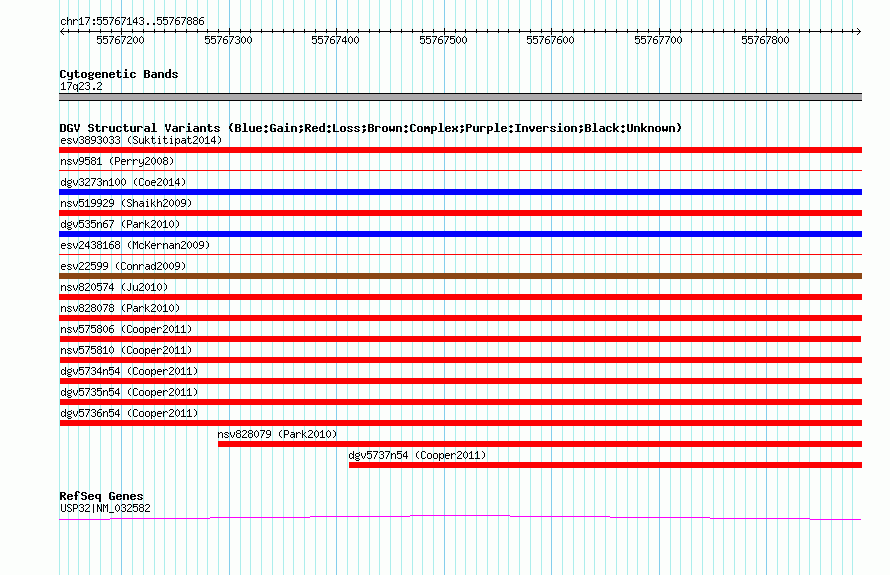Select dgv5734n54 (Cooper2011) label

click(129, 371)
